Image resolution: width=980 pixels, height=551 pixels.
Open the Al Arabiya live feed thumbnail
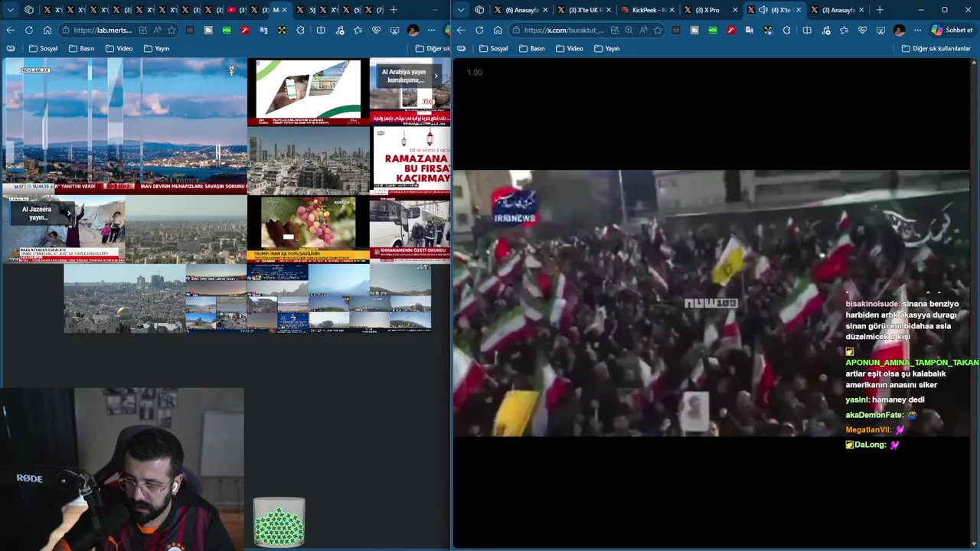click(x=410, y=90)
